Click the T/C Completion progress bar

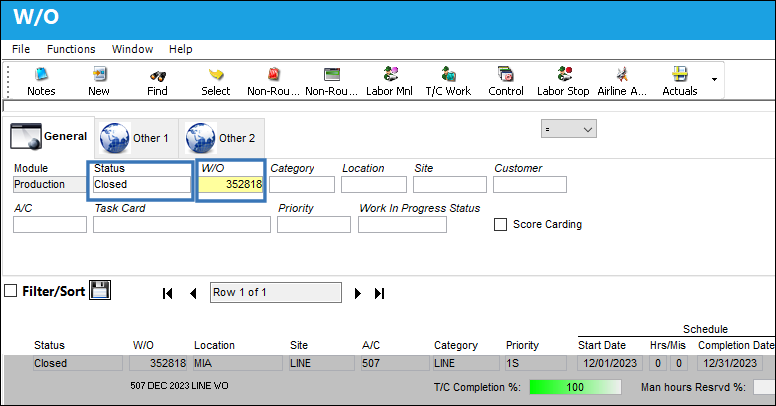575,387
